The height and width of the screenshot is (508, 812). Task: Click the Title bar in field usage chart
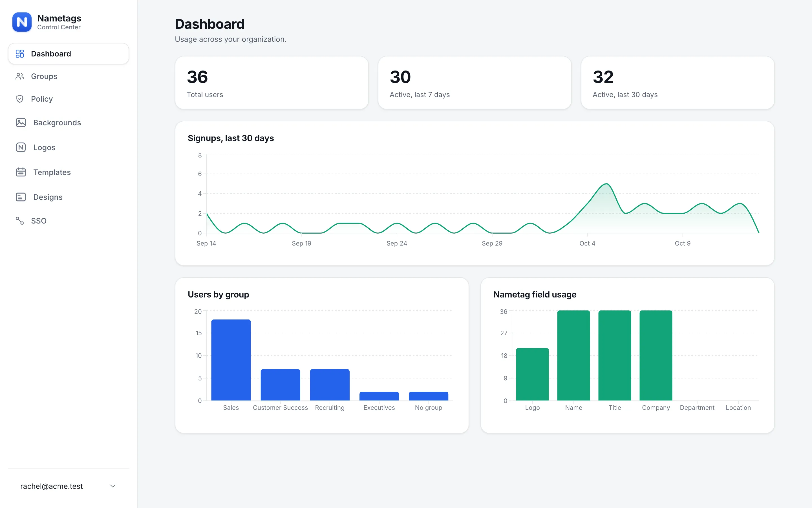click(615, 356)
